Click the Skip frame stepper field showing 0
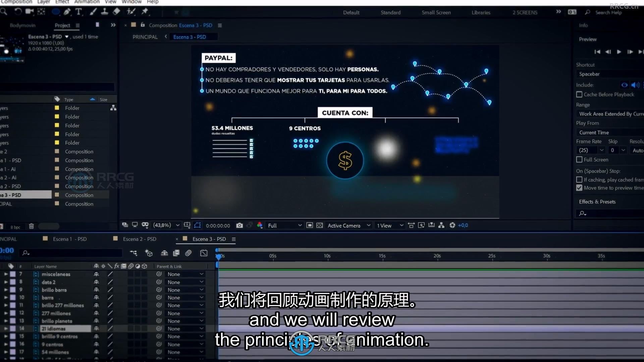This screenshot has width=644, height=362. 612,150
